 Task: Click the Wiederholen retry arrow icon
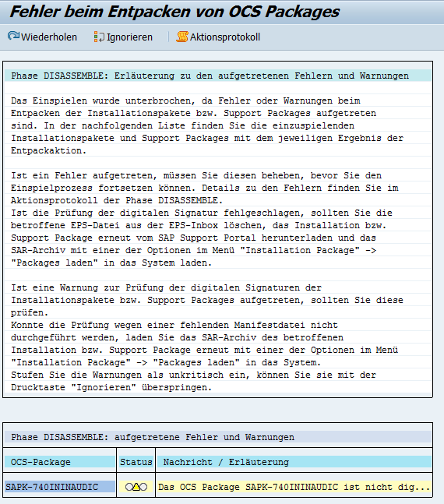[13, 36]
